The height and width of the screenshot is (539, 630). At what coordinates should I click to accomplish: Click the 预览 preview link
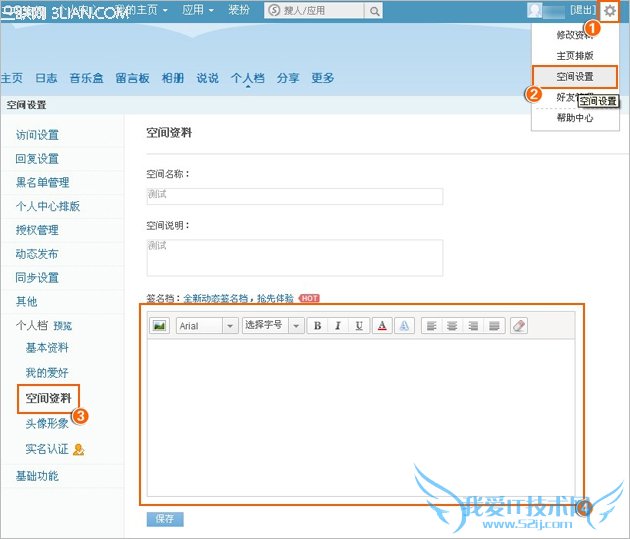tap(63, 326)
